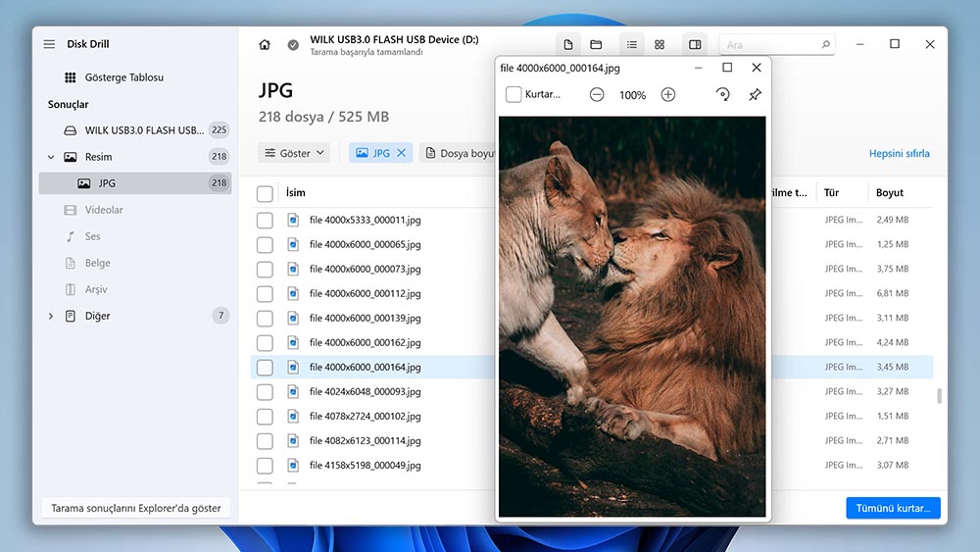
Task: Sort by Boyut column header
Action: pos(890,192)
